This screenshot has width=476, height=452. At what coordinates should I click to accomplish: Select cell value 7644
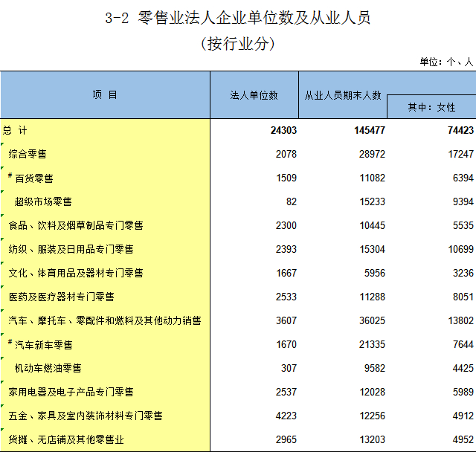(x=463, y=344)
